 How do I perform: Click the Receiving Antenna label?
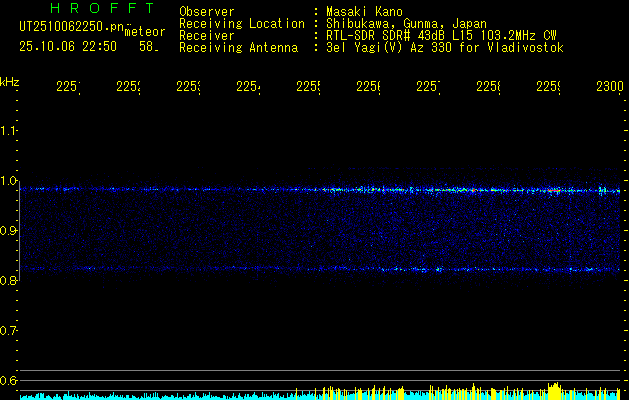pyautogui.click(x=239, y=48)
